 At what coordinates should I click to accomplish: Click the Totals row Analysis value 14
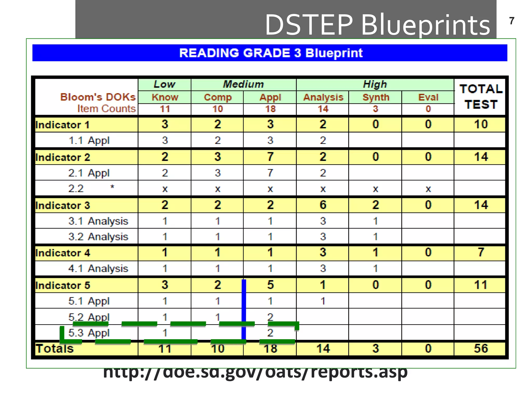(323, 348)
